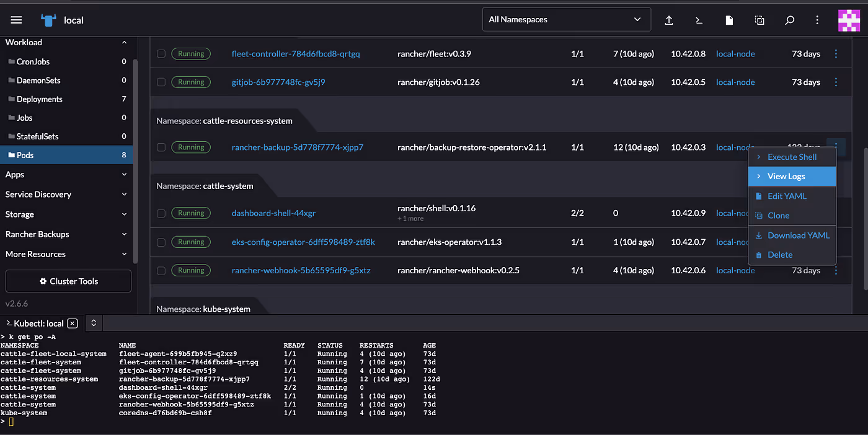Open the Kubectl Shell icon in header
868x435 pixels.
coord(699,20)
